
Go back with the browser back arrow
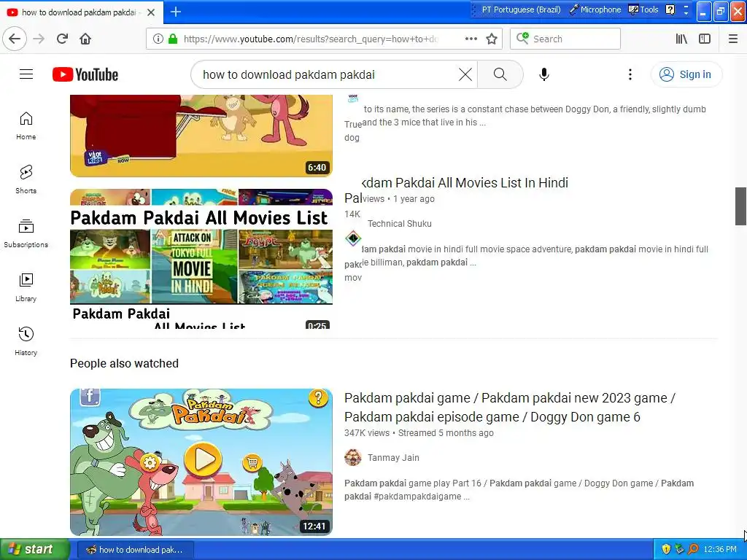click(15, 39)
